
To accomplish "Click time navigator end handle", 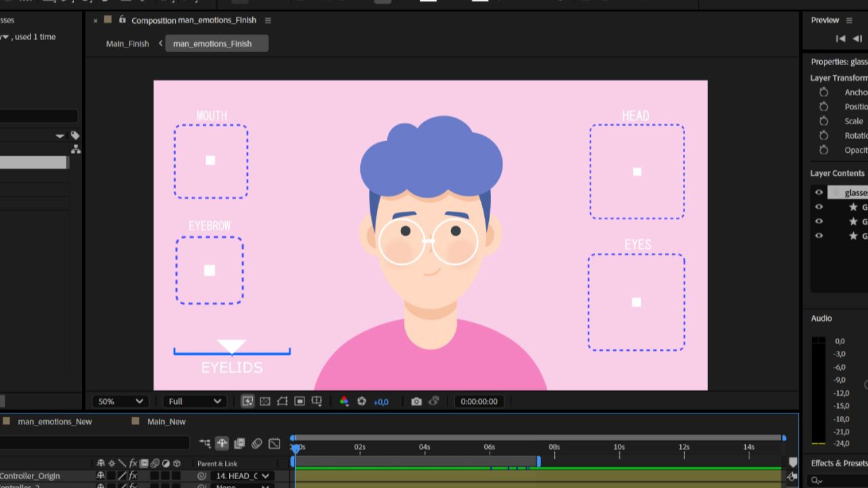I will [x=784, y=438].
